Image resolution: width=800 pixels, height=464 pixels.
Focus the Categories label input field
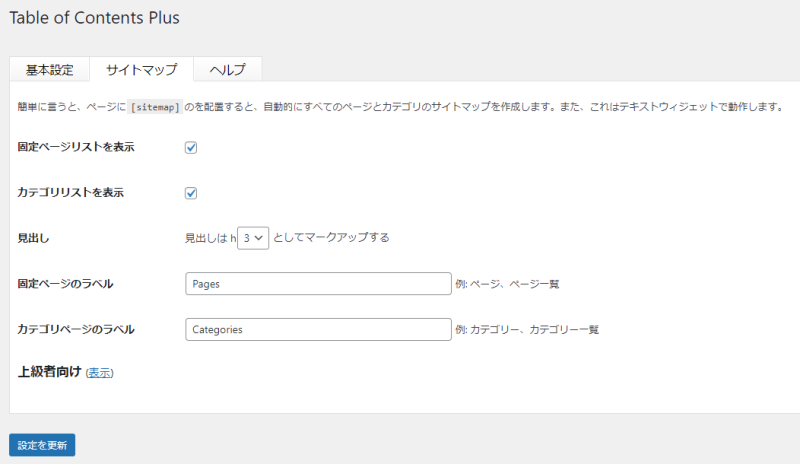click(318, 329)
